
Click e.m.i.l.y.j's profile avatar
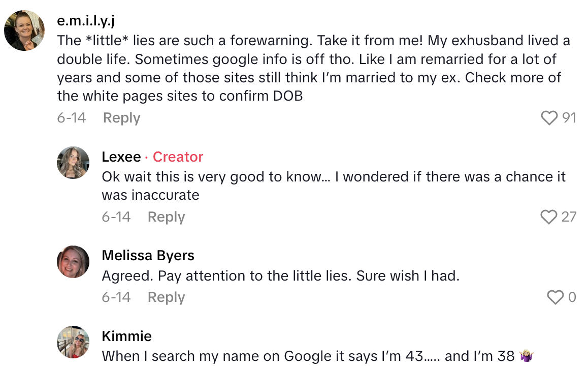[24, 30]
